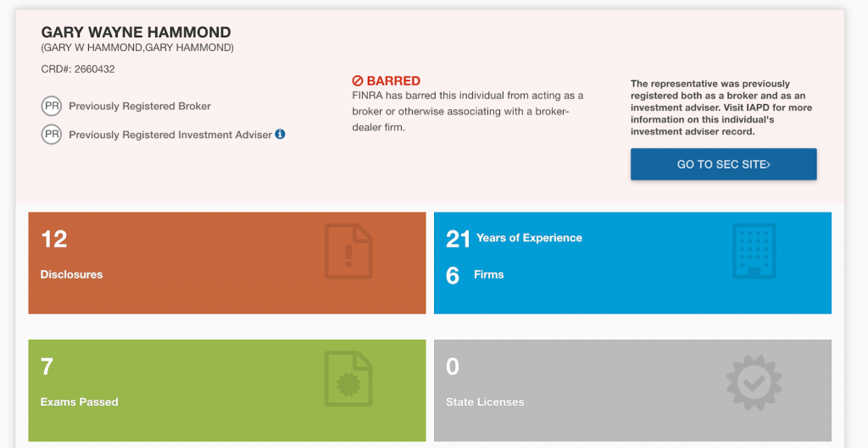Click the info icon beside Previously Registered Investment Adviser
This screenshot has width=868, height=448.
pos(280,134)
